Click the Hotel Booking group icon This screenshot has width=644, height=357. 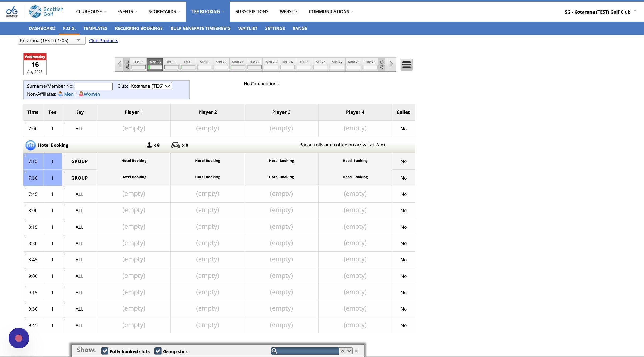tap(30, 145)
